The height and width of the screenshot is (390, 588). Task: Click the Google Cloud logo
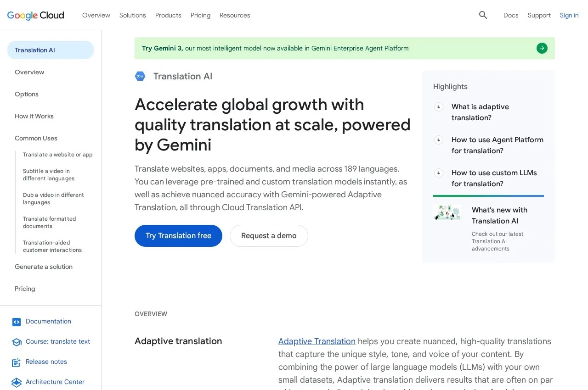point(36,15)
